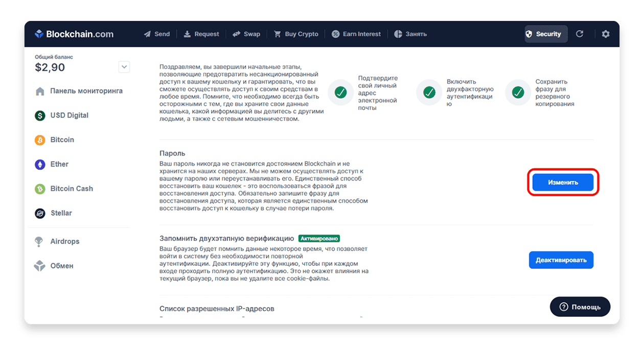Open the Earn Interest menu item
644x345 pixels.
point(356,34)
